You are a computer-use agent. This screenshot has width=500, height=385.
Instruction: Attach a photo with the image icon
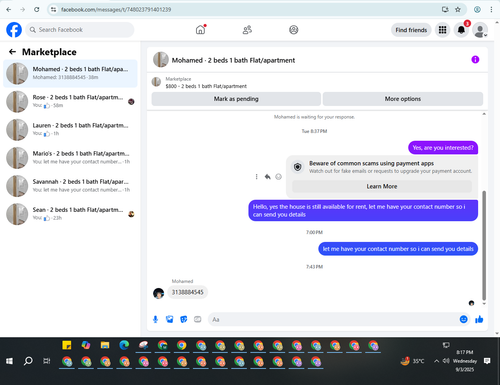(x=170, y=319)
